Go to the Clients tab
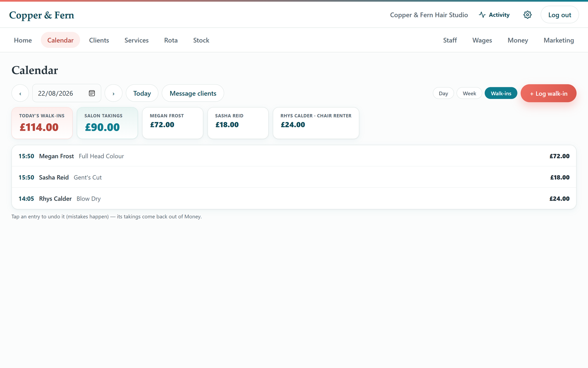Viewport: 588px width, 368px height. [99, 40]
